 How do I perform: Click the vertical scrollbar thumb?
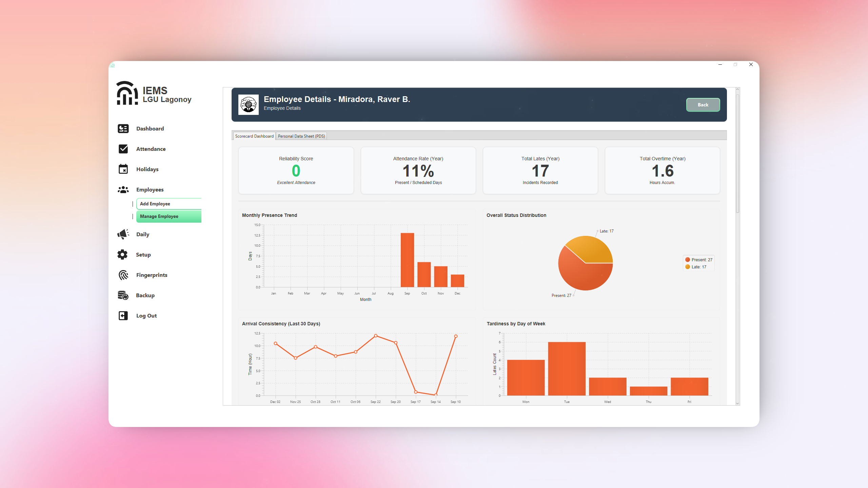[x=737, y=153]
